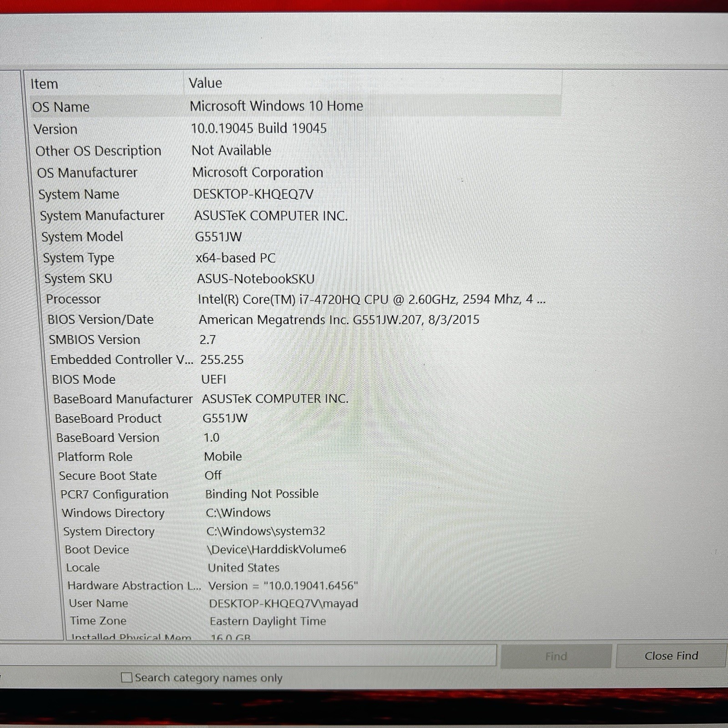Click DESKTOP-KHQEQ7V\mayad user value
This screenshot has width=728, height=728.
click(283, 603)
